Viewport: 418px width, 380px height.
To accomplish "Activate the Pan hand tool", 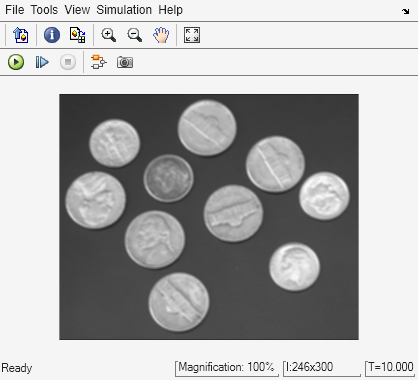I will pos(161,35).
